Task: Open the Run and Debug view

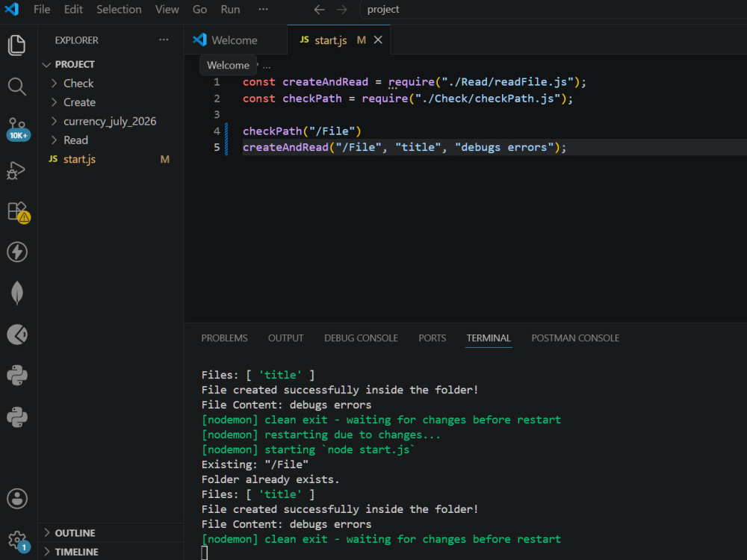Action: (x=16, y=170)
